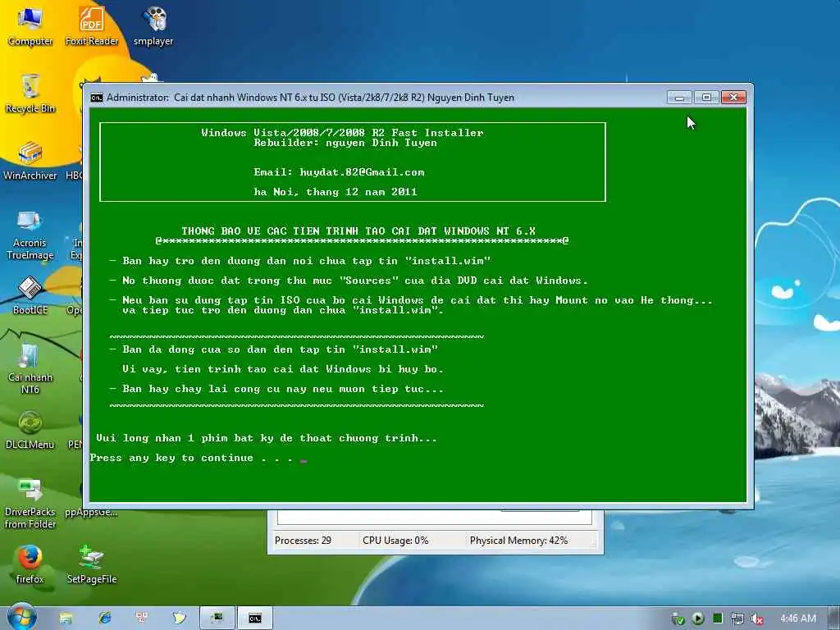Launch firefox from the desktop
840x630 pixels.
click(x=30, y=564)
